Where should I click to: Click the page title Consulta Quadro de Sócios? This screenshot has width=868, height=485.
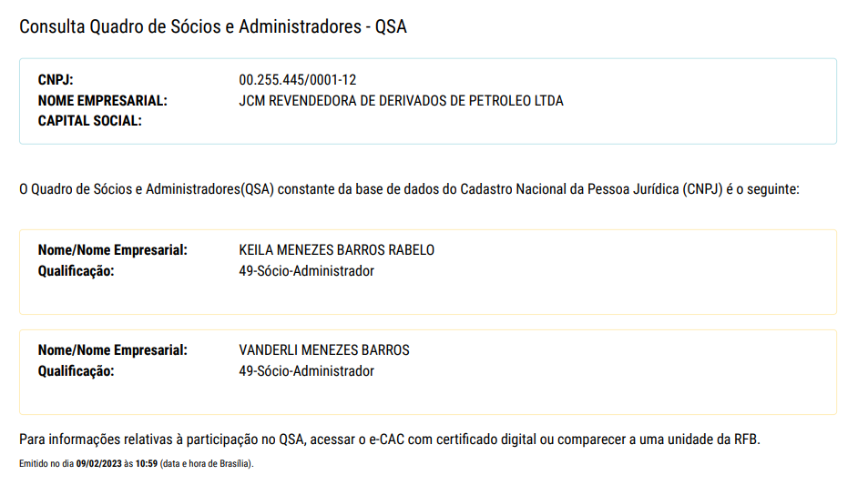point(213,26)
